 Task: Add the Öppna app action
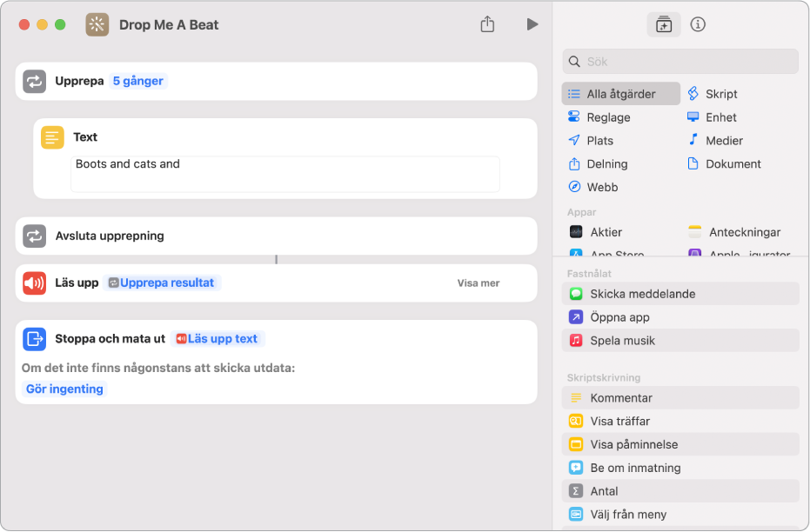[x=680, y=316]
